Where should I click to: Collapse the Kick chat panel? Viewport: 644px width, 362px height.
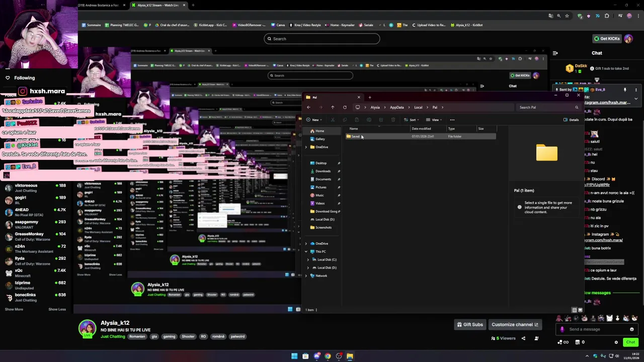click(555, 53)
